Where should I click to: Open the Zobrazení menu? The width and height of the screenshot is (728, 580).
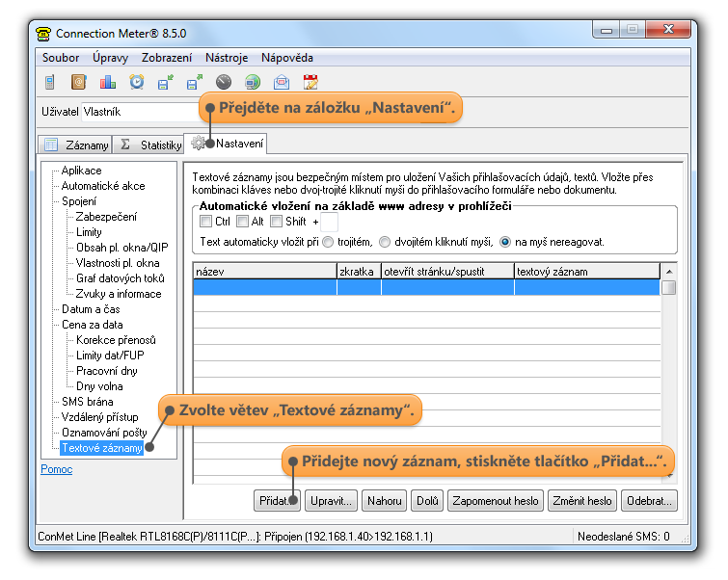(x=167, y=58)
